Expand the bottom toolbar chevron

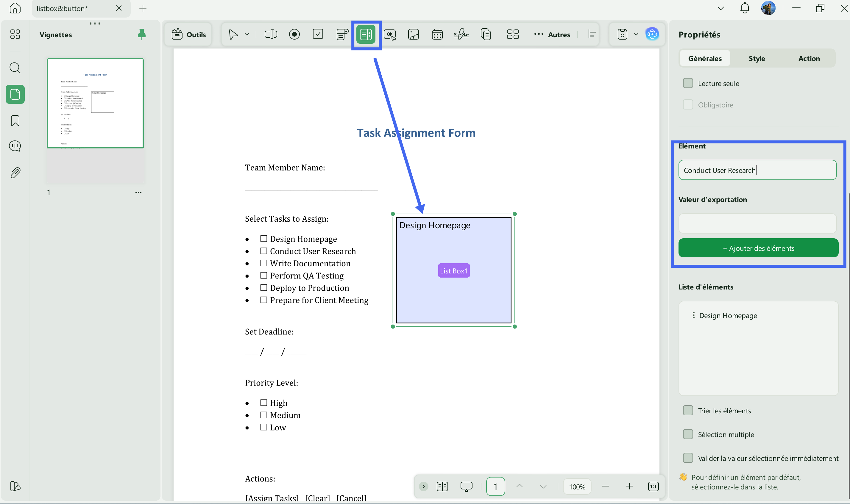click(423, 486)
